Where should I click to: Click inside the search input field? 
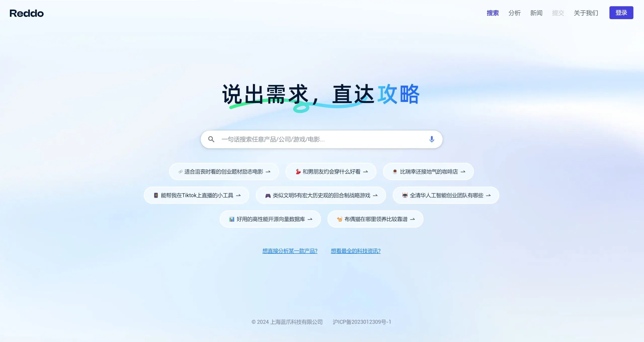pos(302,139)
